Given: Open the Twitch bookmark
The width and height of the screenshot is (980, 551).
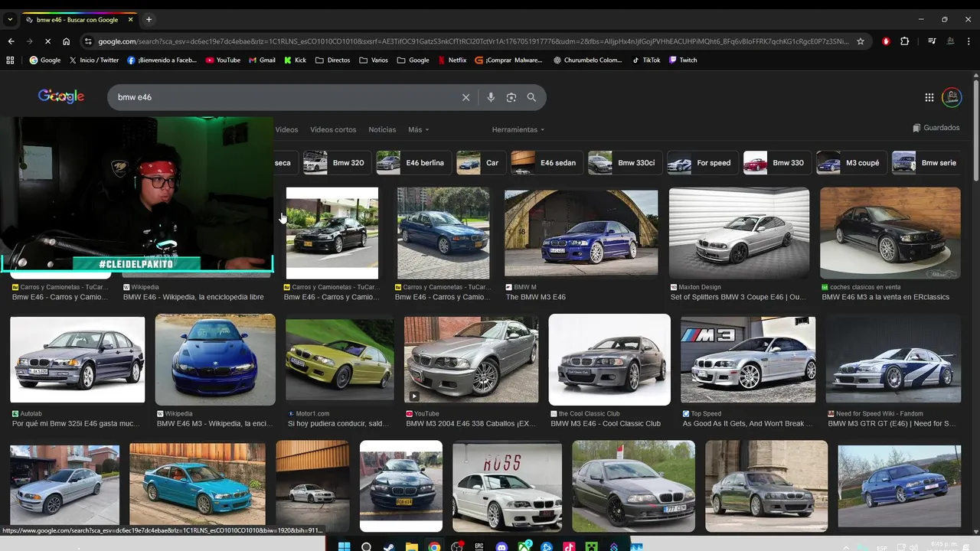Looking at the screenshot, I should [682, 60].
